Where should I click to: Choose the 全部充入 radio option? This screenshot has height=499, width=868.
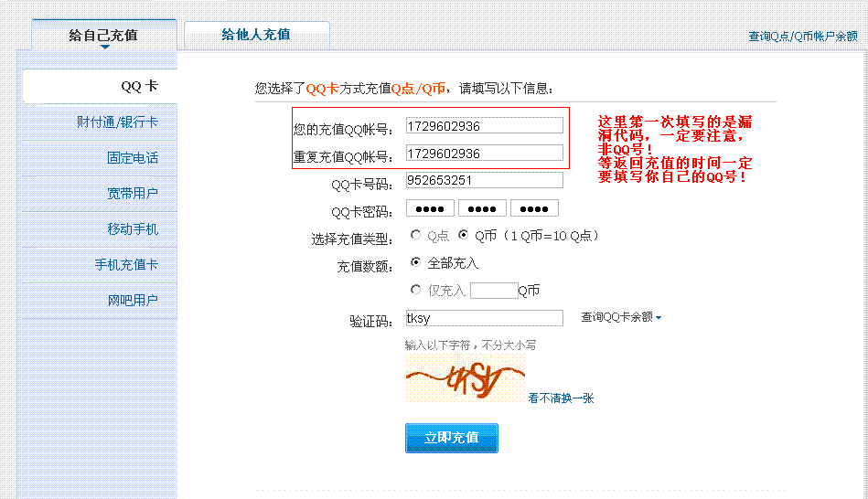click(x=415, y=262)
